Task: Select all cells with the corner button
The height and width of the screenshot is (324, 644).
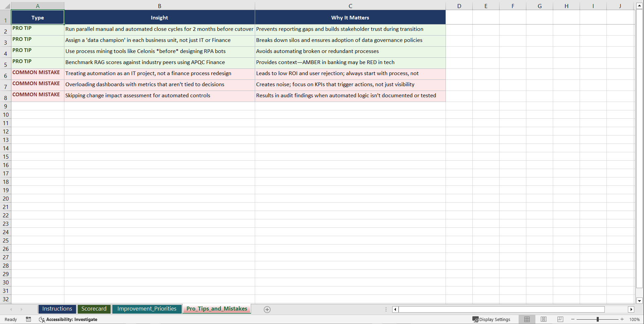Action: (x=7, y=5)
